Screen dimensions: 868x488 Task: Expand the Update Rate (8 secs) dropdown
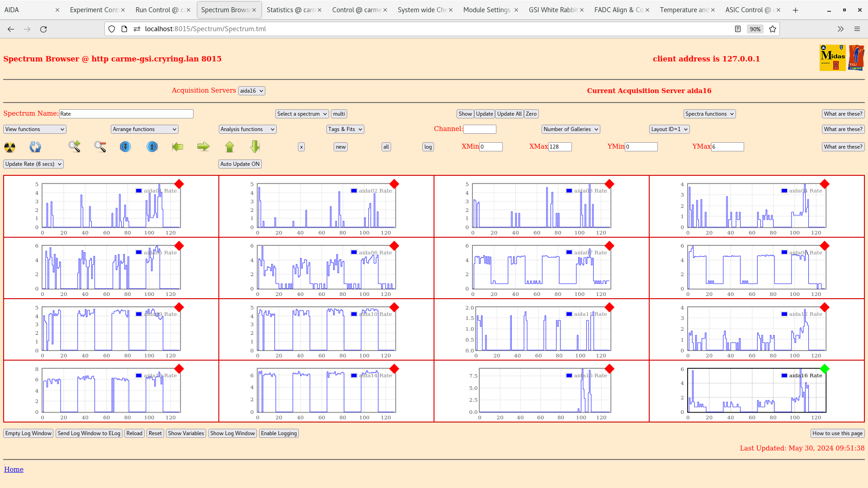coord(33,164)
